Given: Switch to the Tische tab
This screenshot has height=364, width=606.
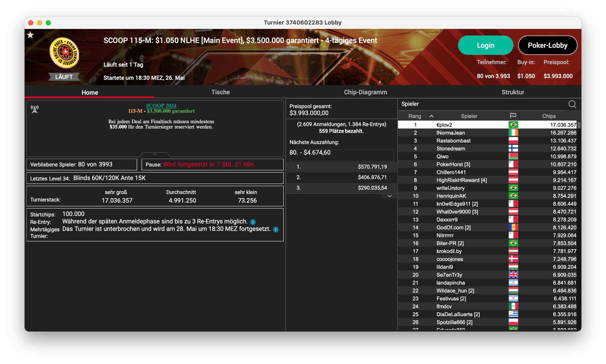Looking at the screenshot, I should click(220, 92).
